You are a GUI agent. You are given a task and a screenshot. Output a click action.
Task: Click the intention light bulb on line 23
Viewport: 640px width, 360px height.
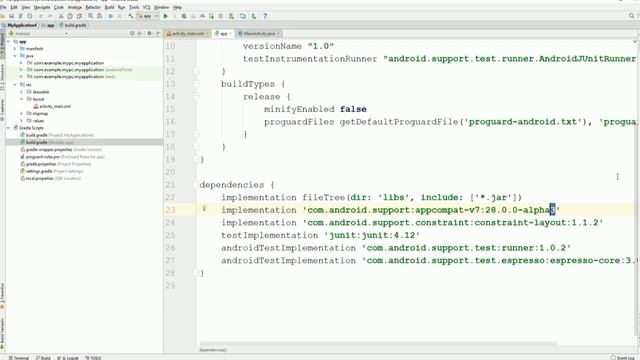204,209
